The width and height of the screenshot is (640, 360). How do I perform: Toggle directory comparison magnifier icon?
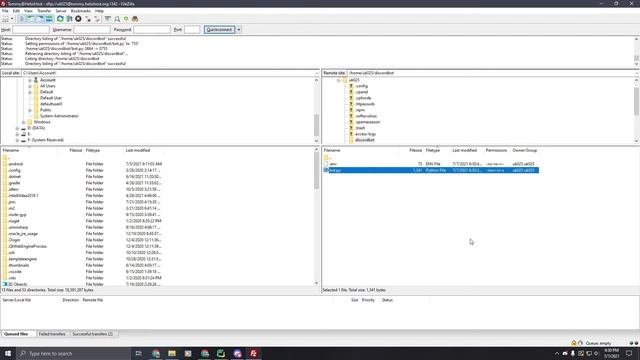pos(117,19)
